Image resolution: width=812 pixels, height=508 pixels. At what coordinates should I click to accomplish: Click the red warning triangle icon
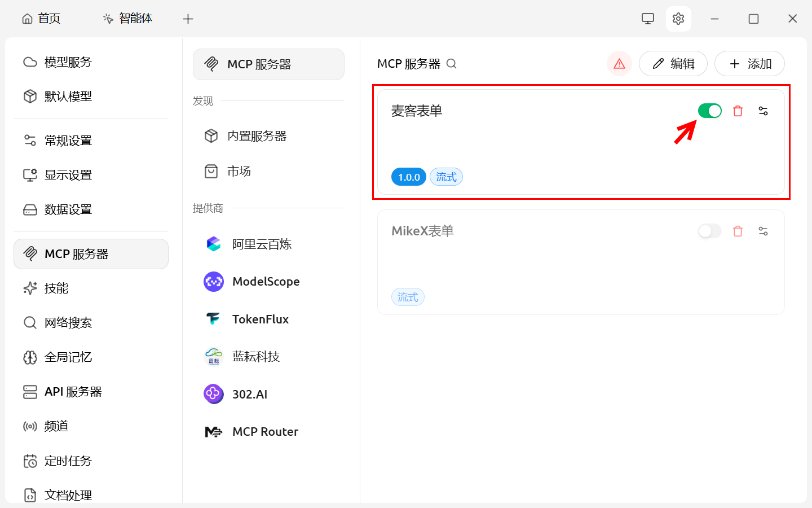(x=619, y=64)
